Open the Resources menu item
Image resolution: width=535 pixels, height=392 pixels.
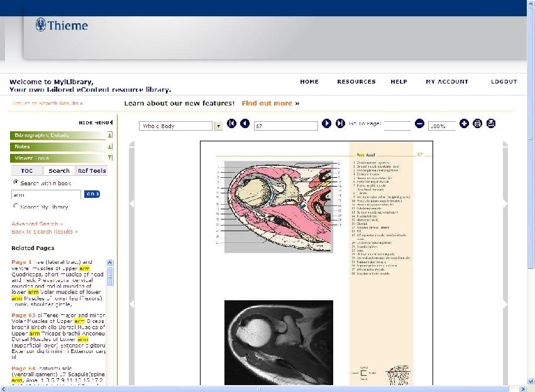[356, 82]
